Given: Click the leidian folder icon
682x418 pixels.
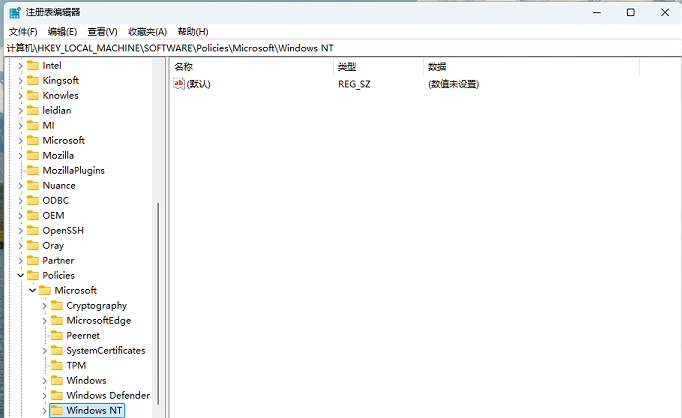Looking at the screenshot, I should 33,110.
